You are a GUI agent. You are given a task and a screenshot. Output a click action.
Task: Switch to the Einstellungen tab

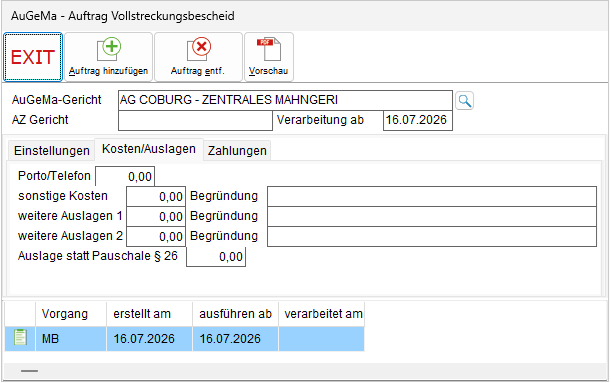click(52, 151)
